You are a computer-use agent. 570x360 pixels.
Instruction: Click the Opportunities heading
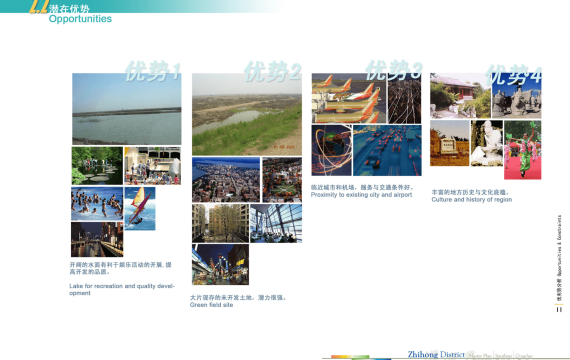[80, 19]
